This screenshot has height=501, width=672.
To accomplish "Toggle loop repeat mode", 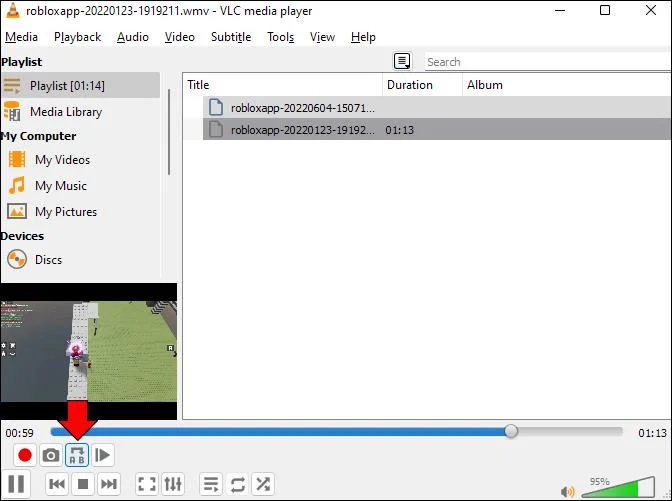I will pyautogui.click(x=237, y=484).
